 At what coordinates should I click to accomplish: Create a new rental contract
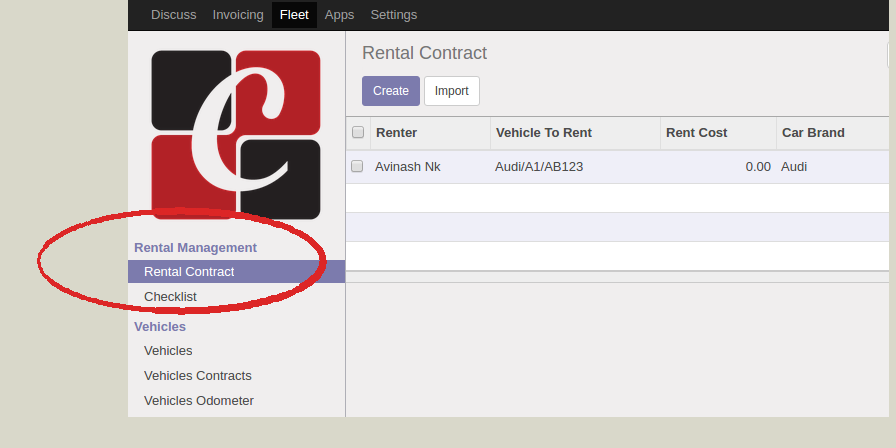click(x=391, y=91)
